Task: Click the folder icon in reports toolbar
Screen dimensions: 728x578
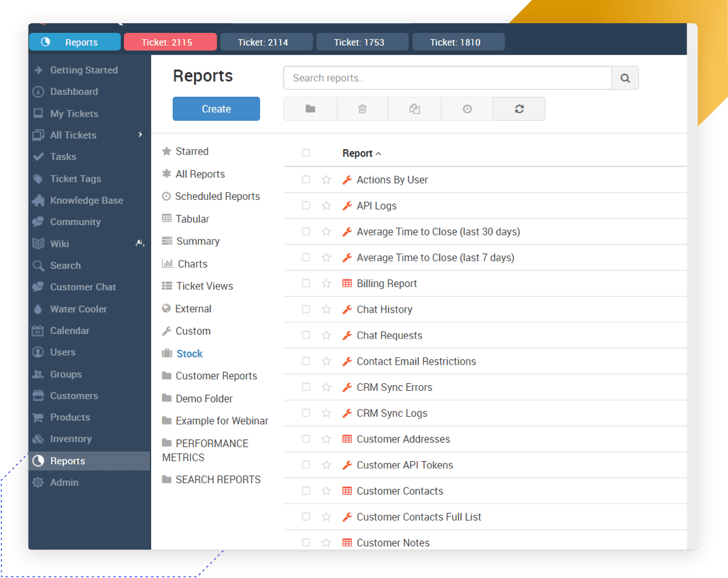Action: click(x=310, y=109)
